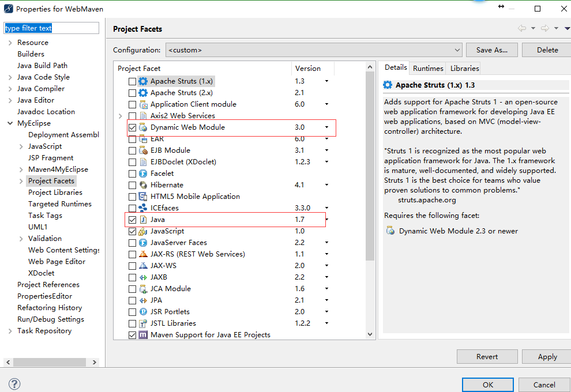571x392 pixels.
Task: Click the Version column header
Action: tap(313, 69)
